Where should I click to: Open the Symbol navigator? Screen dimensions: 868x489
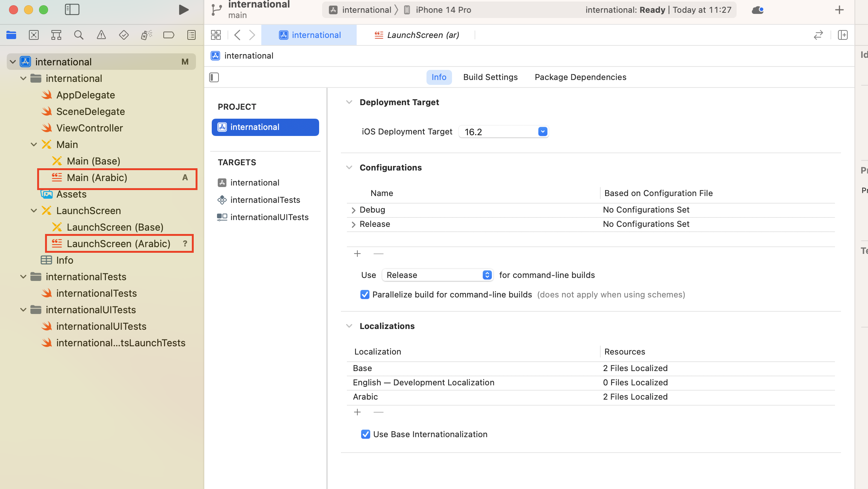56,35
